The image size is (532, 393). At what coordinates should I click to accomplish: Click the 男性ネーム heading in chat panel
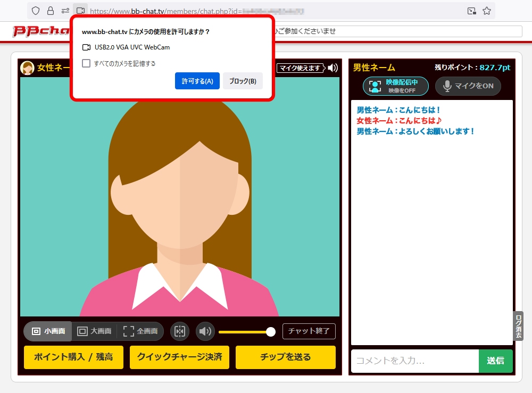(x=374, y=68)
